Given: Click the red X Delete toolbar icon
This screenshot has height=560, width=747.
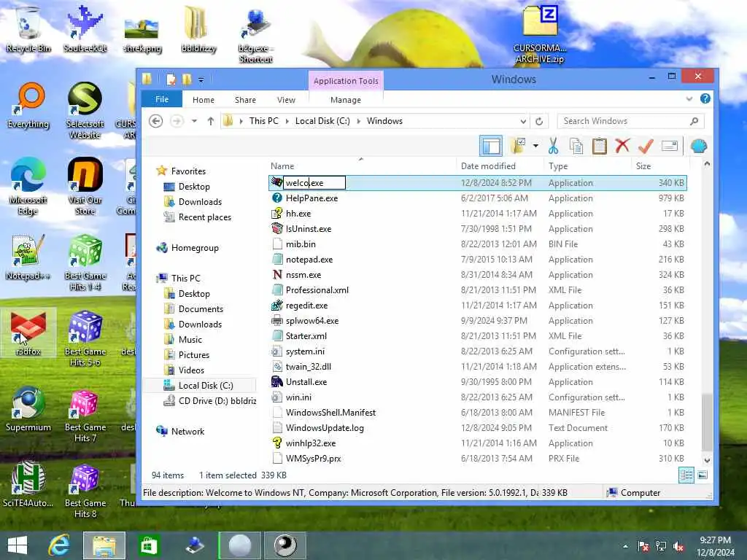Looking at the screenshot, I should pyautogui.click(x=622, y=146).
